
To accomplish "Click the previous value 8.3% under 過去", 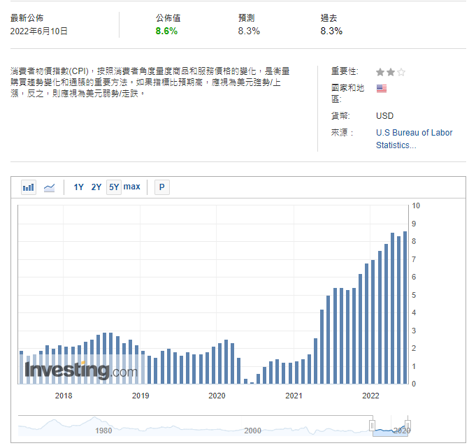I will pyautogui.click(x=331, y=31).
